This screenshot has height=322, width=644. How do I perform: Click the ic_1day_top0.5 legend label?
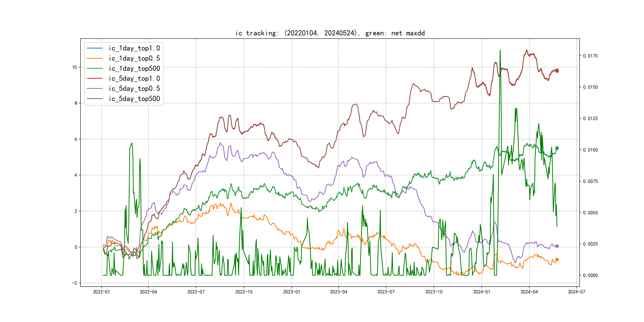click(134, 58)
